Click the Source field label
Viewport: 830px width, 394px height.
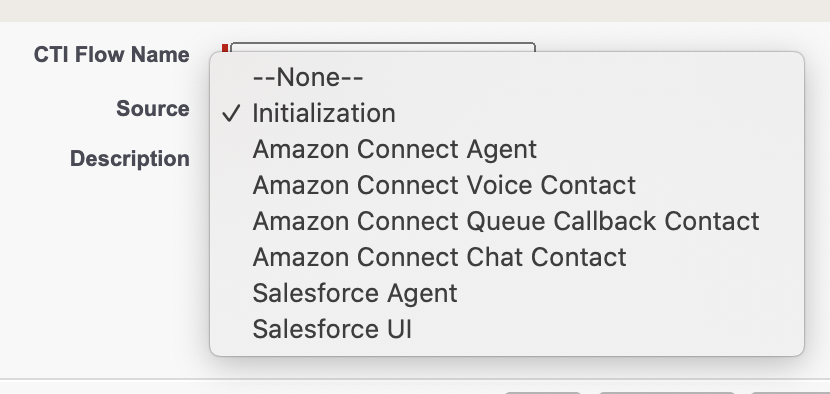click(153, 109)
